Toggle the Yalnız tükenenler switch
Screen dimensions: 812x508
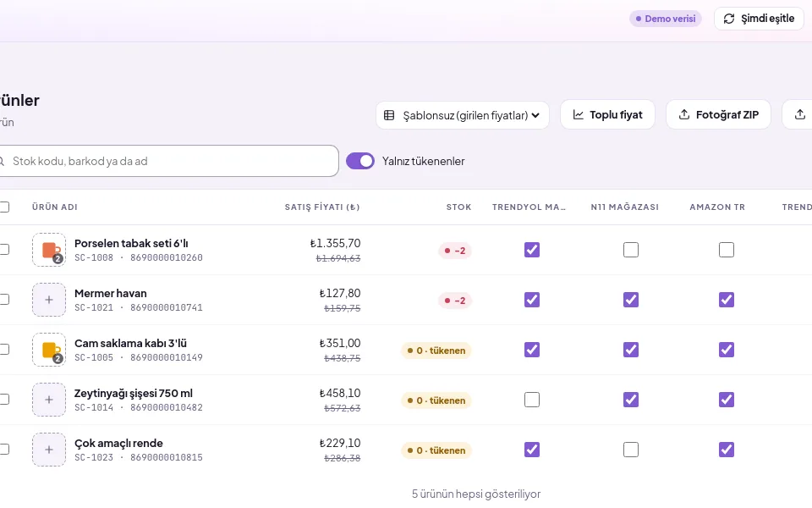(x=360, y=161)
